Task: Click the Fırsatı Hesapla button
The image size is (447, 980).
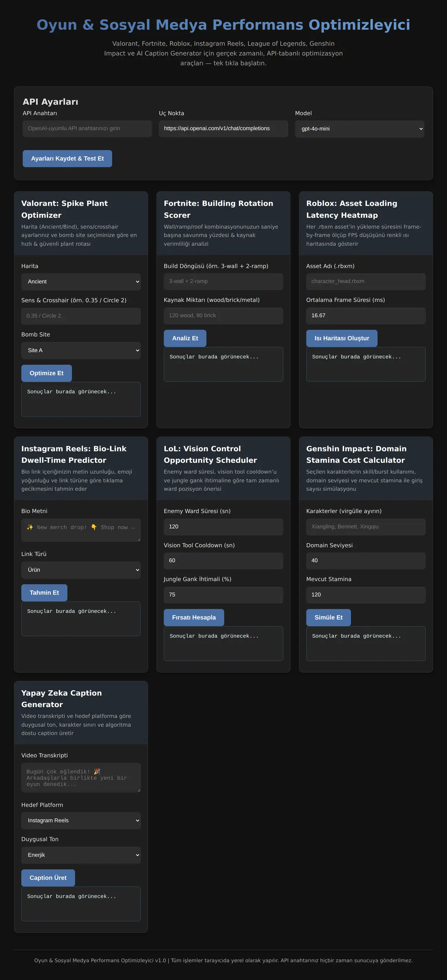Action: point(194,617)
